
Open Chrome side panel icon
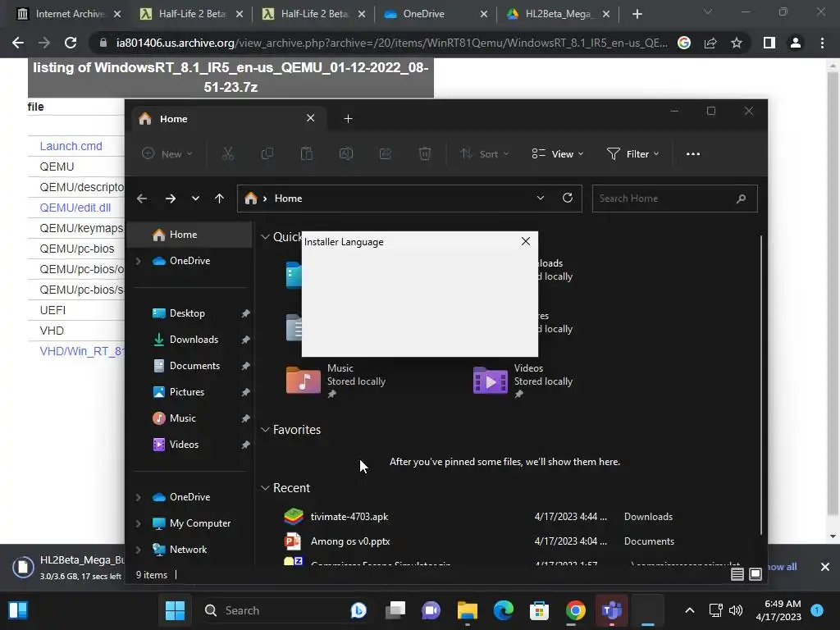tap(769, 43)
